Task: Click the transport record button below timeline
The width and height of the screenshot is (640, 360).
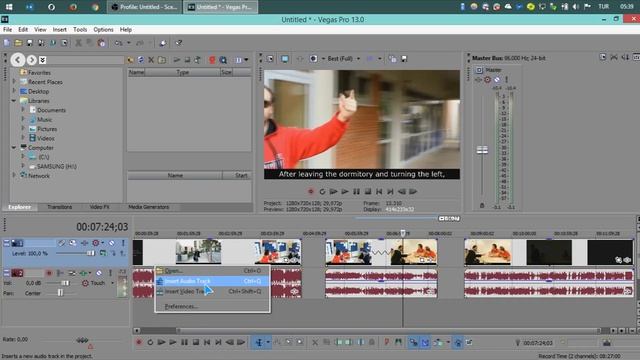Action: (x=138, y=342)
